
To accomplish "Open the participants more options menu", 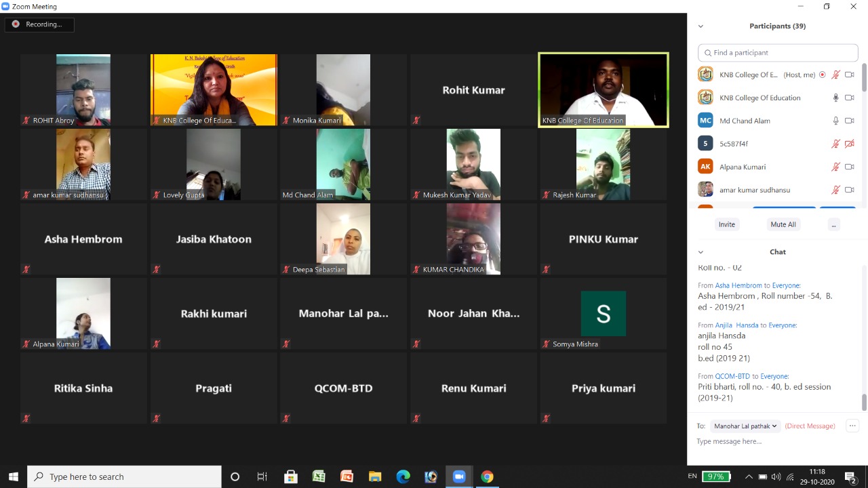I will (833, 224).
